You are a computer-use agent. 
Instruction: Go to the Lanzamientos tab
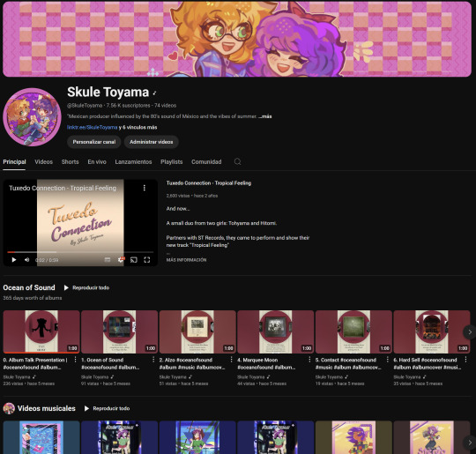pyautogui.click(x=133, y=162)
